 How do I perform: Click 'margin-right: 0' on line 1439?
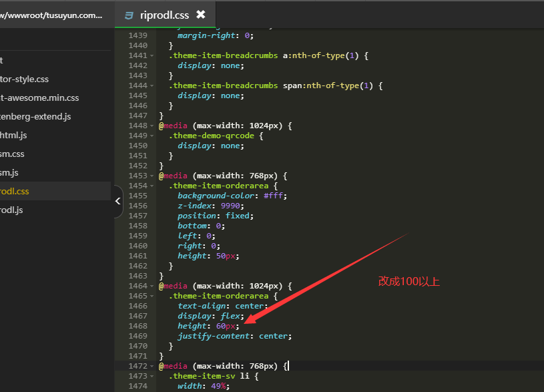click(216, 35)
